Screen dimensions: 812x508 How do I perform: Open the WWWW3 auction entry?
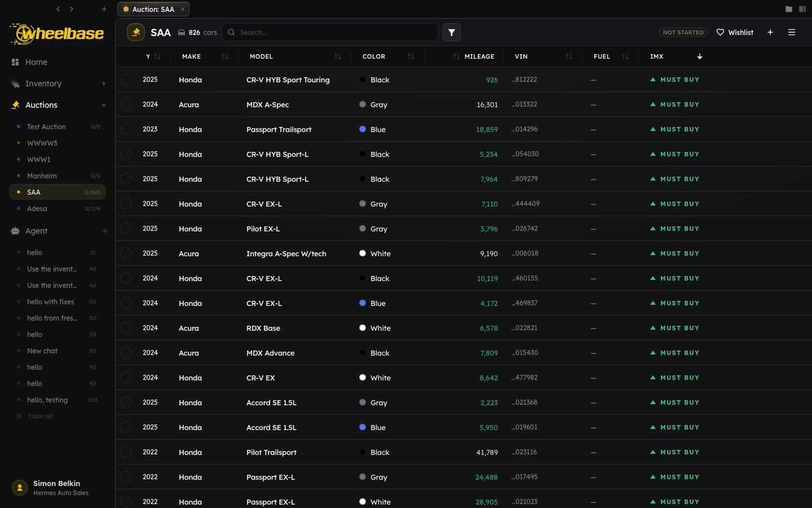[58, 143]
